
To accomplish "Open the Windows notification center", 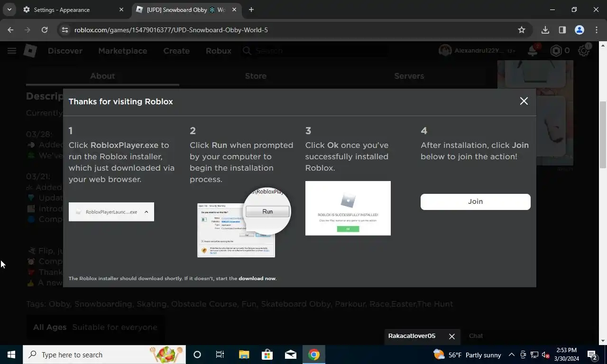I will coord(592,355).
